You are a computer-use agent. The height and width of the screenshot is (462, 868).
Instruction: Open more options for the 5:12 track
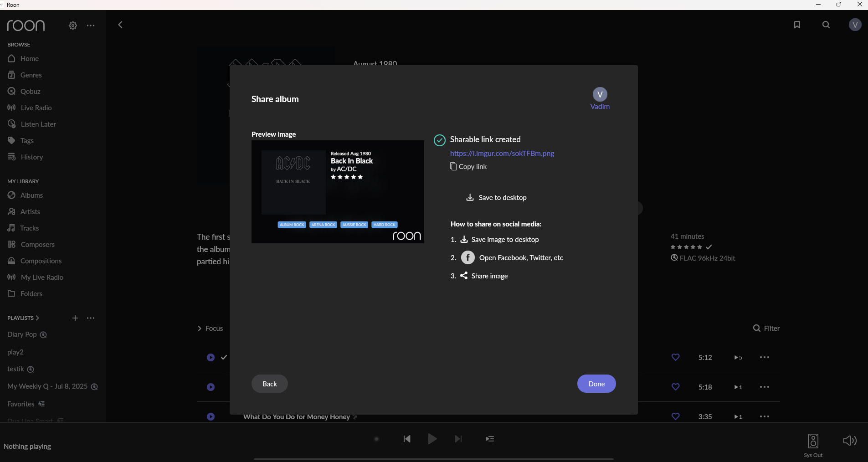(x=765, y=358)
